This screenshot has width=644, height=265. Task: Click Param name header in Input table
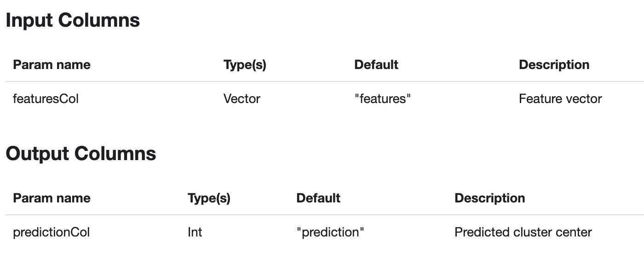(52, 65)
